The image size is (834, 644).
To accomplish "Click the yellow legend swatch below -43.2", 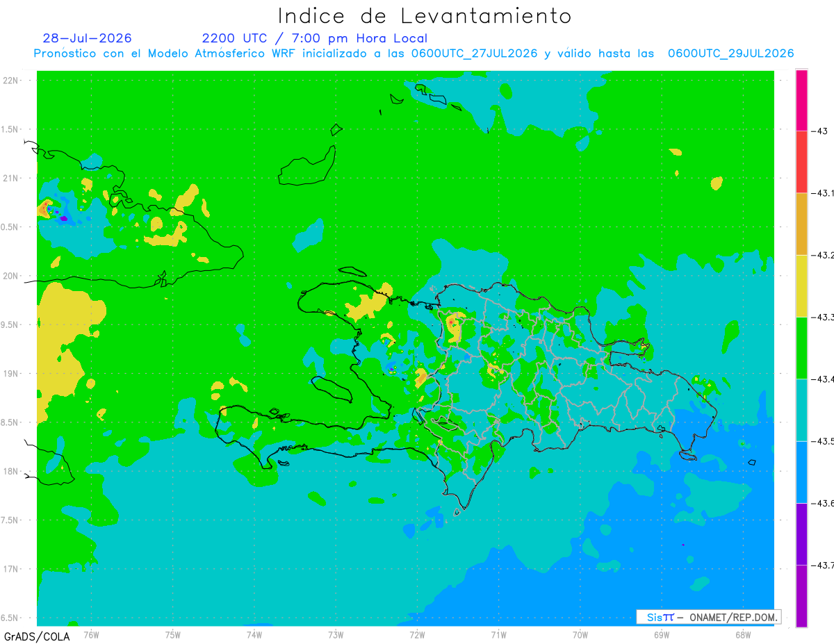I will [x=801, y=286].
